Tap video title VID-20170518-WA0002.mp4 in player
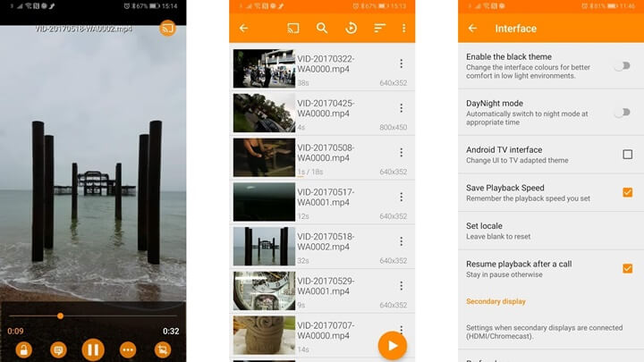The image size is (644, 362). point(84,29)
